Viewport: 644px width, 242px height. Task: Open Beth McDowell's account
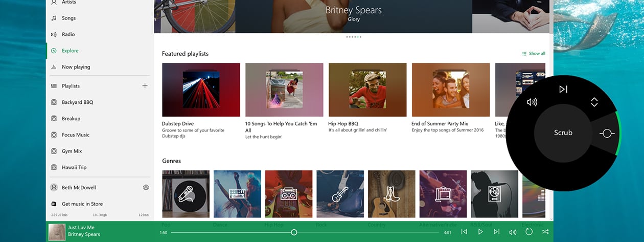[79, 188]
